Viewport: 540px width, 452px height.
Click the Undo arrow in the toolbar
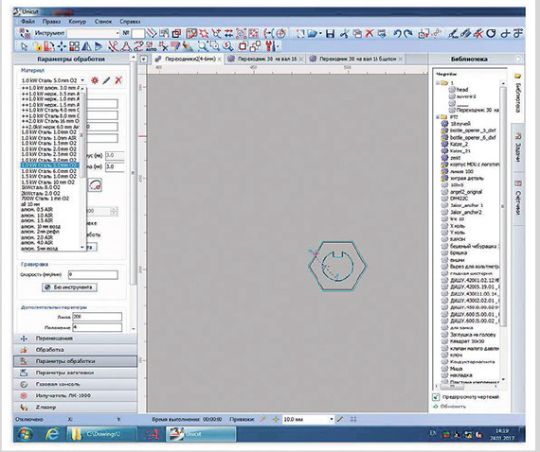(397, 33)
